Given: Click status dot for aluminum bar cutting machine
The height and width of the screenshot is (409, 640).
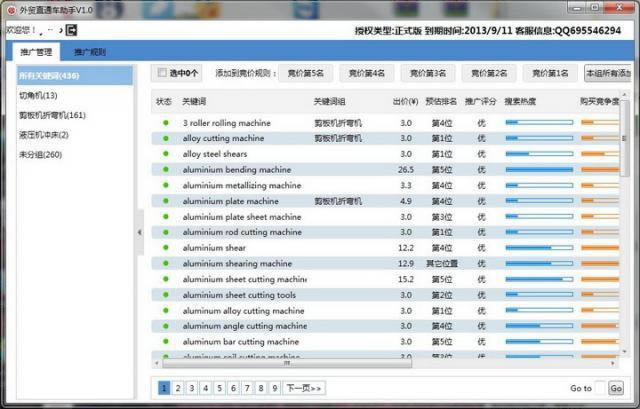Looking at the screenshot, I should (166, 341).
